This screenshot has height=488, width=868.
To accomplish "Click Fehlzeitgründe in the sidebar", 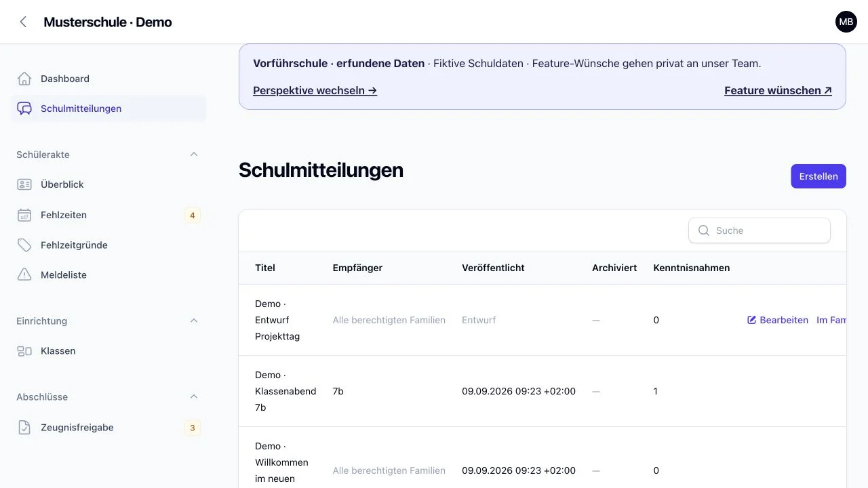I will [108, 245].
